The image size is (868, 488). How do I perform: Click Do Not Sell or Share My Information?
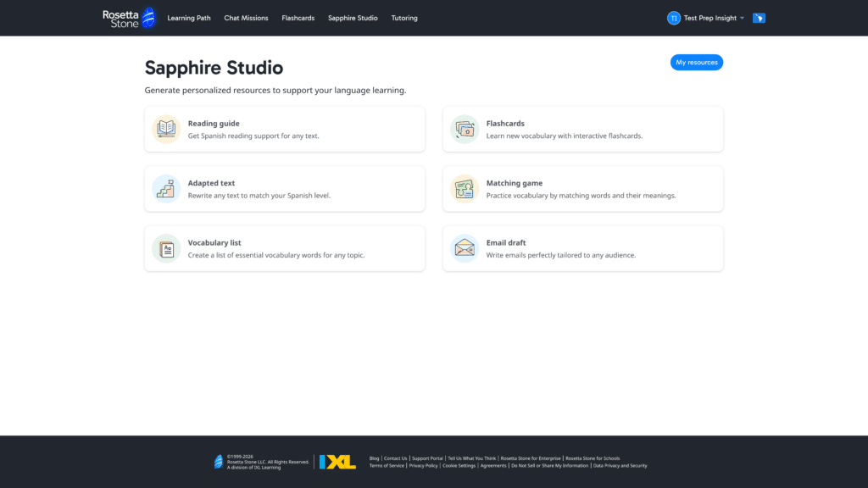click(549, 465)
